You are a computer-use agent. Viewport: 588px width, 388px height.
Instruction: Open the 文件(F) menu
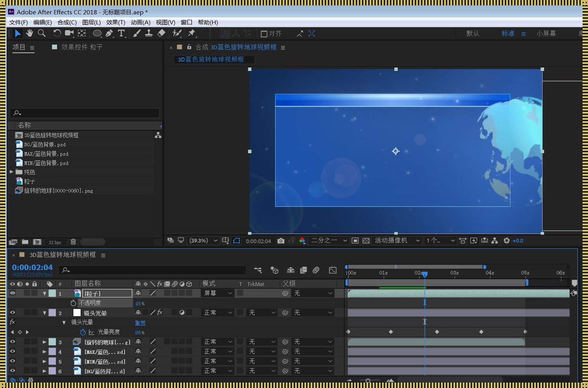pyautogui.click(x=19, y=23)
